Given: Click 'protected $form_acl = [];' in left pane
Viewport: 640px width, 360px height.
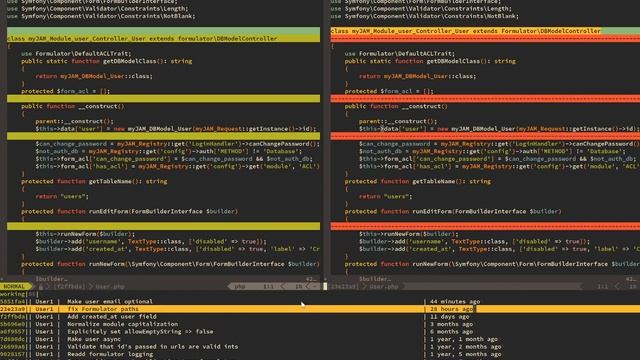Looking at the screenshot, I should (65, 91).
